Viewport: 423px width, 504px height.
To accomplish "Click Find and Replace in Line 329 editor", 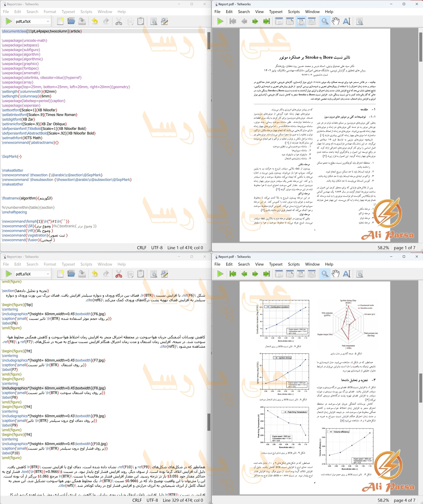I will pos(164,274).
